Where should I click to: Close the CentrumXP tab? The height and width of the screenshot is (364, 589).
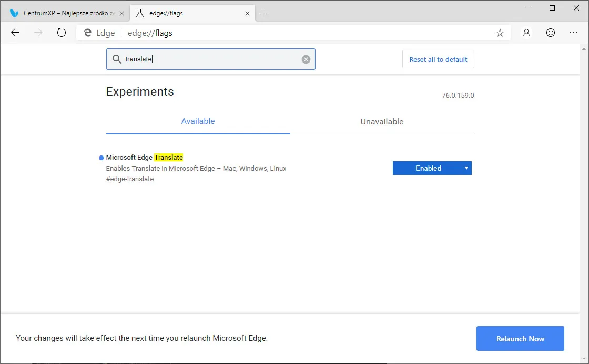[x=121, y=13]
